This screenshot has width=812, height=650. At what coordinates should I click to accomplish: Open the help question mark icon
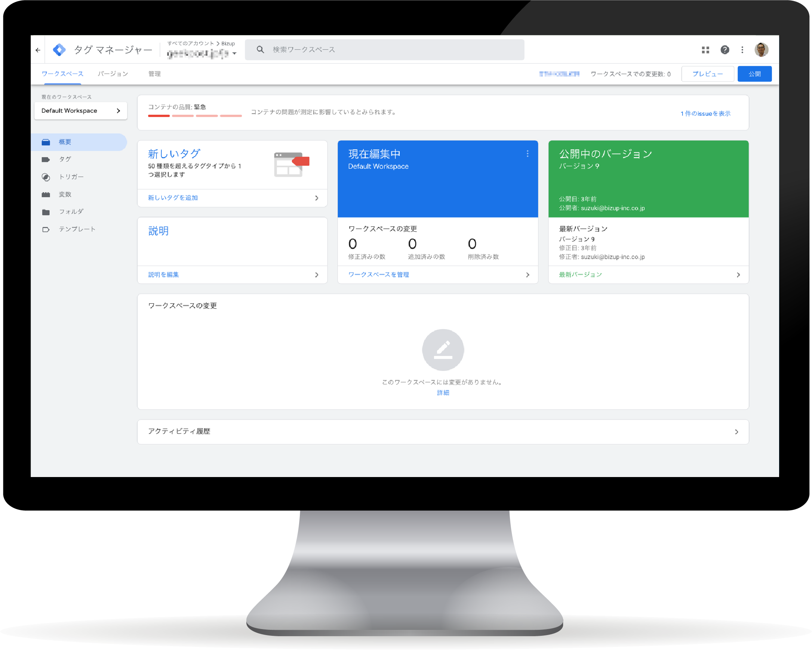(x=725, y=50)
